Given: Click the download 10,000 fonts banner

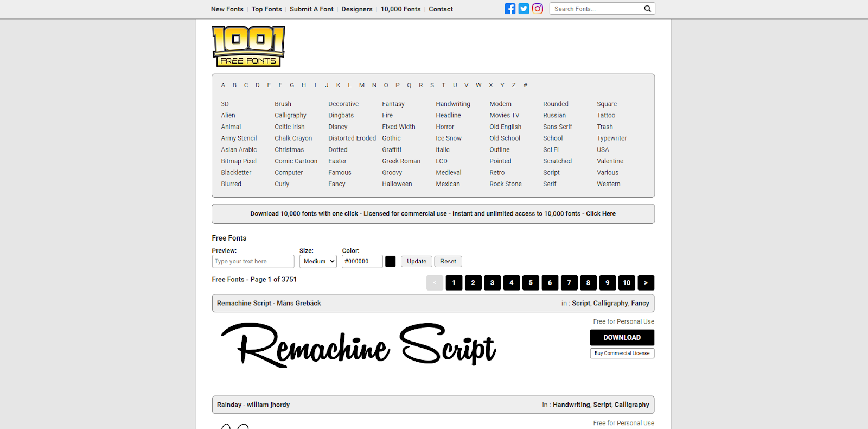Looking at the screenshot, I should tap(433, 214).
